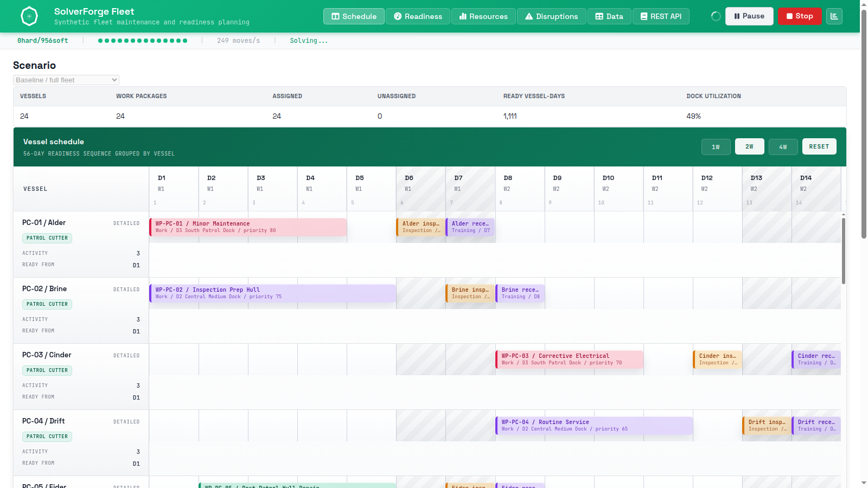
Task: Open the REST API tab
Action: [x=661, y=16]
